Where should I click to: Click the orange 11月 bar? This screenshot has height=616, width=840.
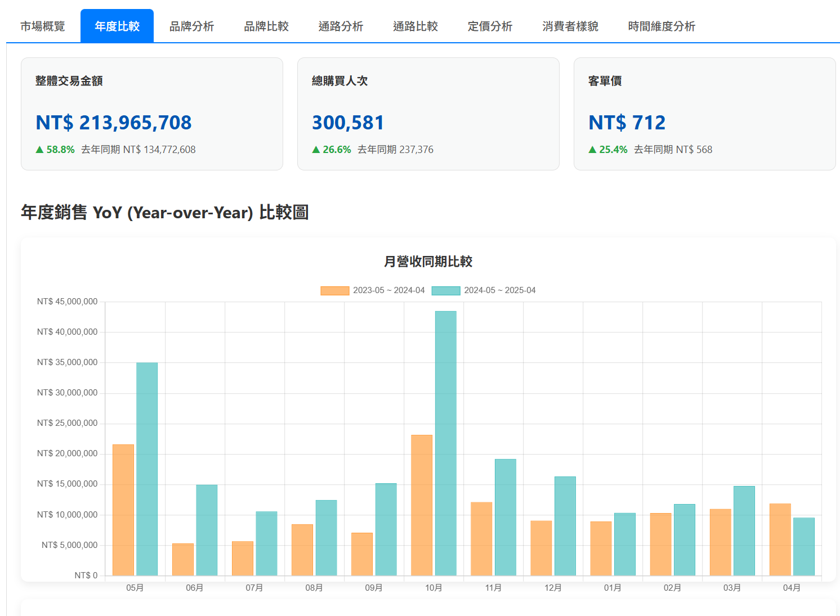[481, 539]
